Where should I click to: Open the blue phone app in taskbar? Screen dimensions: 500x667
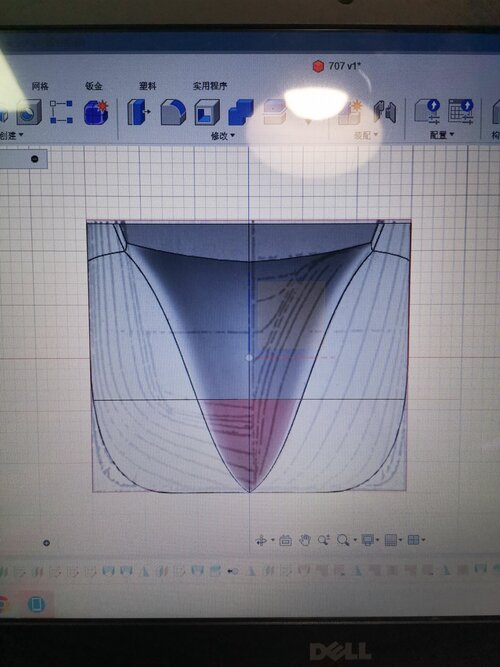[36, 604]
